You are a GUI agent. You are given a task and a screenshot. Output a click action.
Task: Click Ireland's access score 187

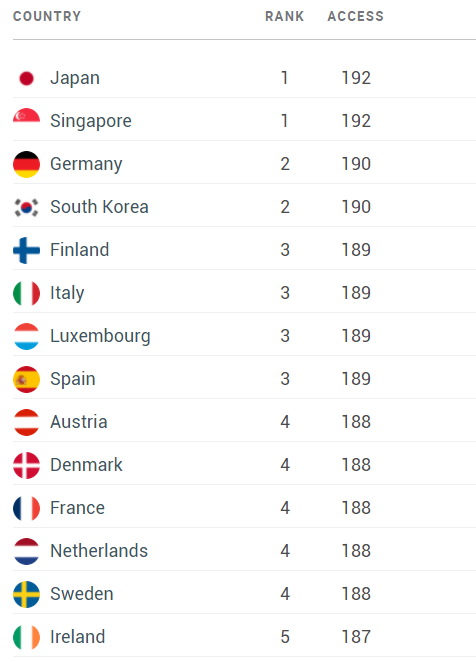(356, 637)
